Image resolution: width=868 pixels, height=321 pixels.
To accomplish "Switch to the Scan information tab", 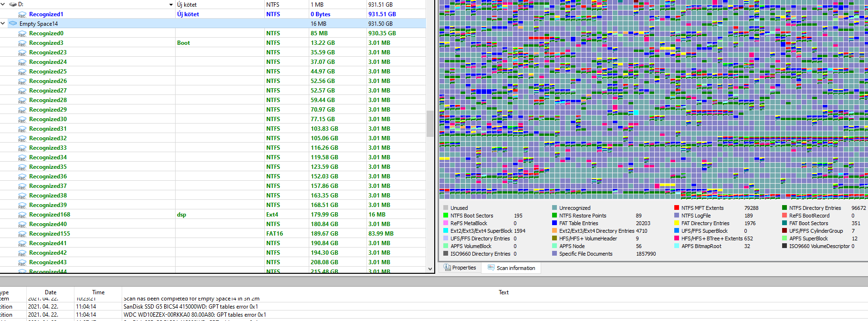I will tap(511, 268).
